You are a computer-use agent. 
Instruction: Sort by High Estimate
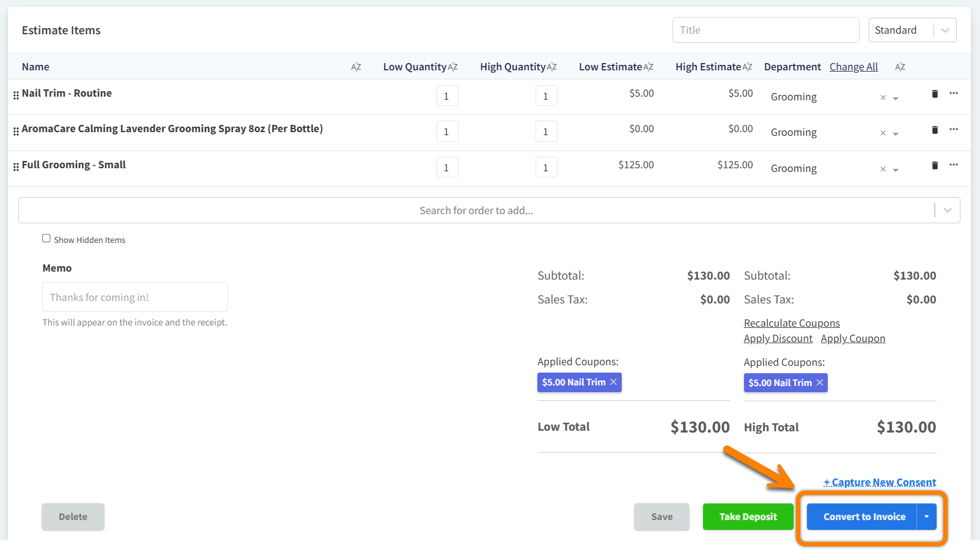tap(747, 67)
